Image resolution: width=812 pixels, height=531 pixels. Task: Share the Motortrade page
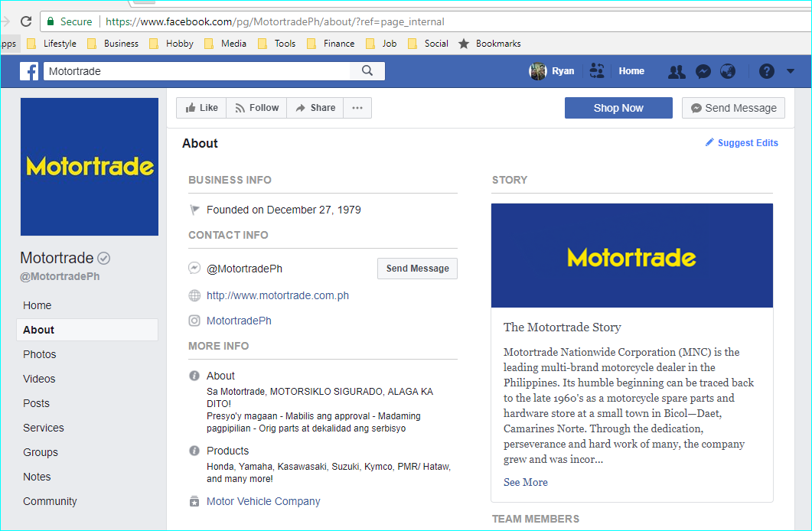point(315,108)
